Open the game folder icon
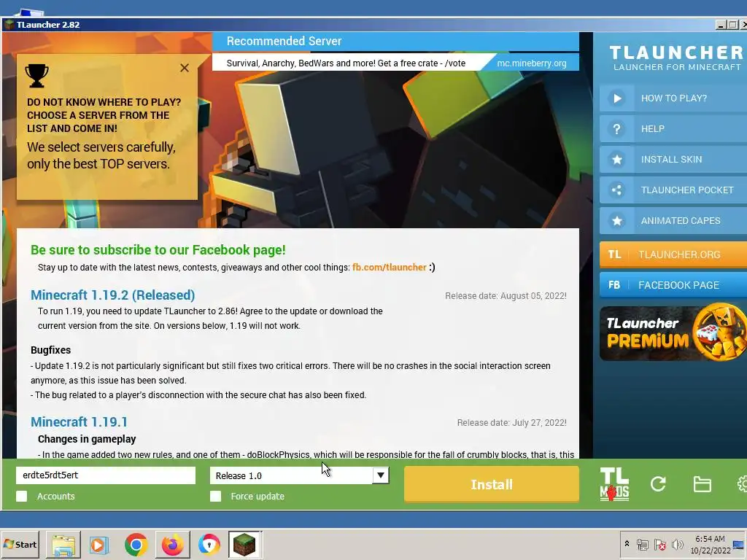This screenshot has width=747, height=560. pyautogui.click(x=702, y=484)
